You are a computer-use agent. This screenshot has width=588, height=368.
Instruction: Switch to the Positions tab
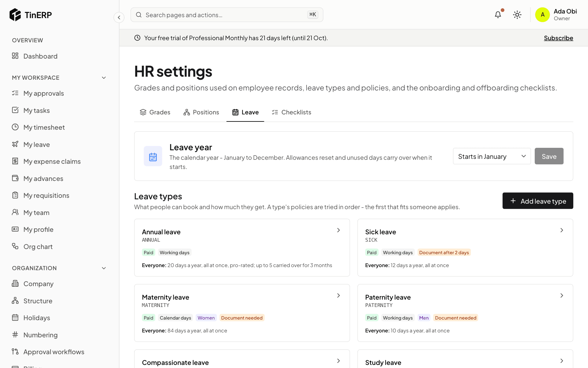(x=201, y=112)
